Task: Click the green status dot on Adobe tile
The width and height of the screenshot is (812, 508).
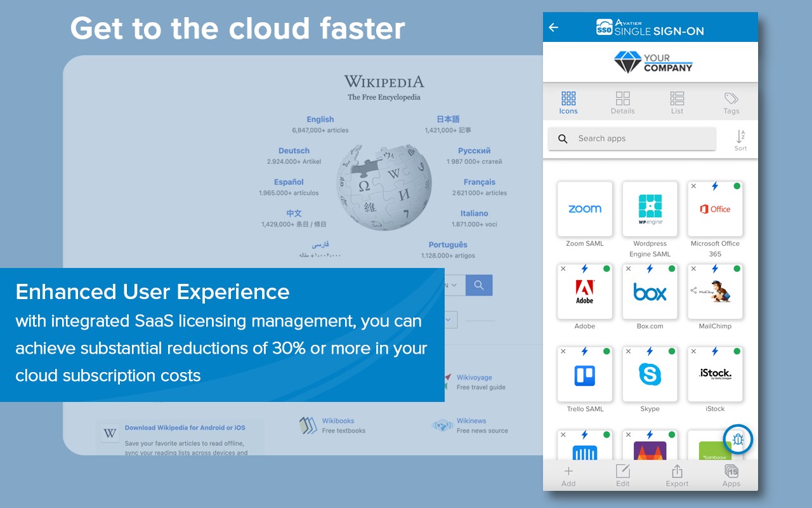Action: (x=606, y=269)
